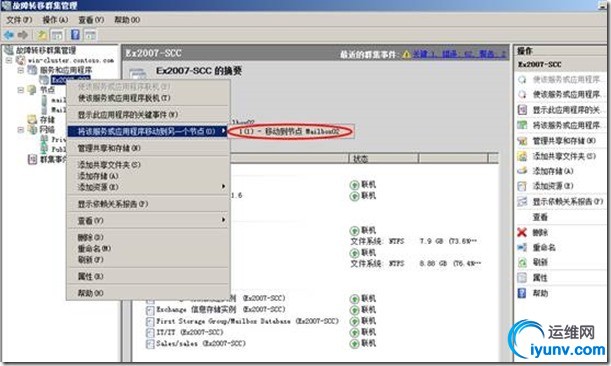Click the blue 帮助 icon in actions pane
Screen dimensions: 611x366
click(522, 293)
